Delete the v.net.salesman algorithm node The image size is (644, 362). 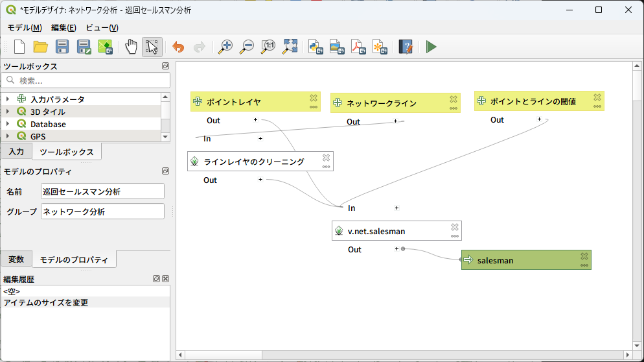click(x=455, y=227)
